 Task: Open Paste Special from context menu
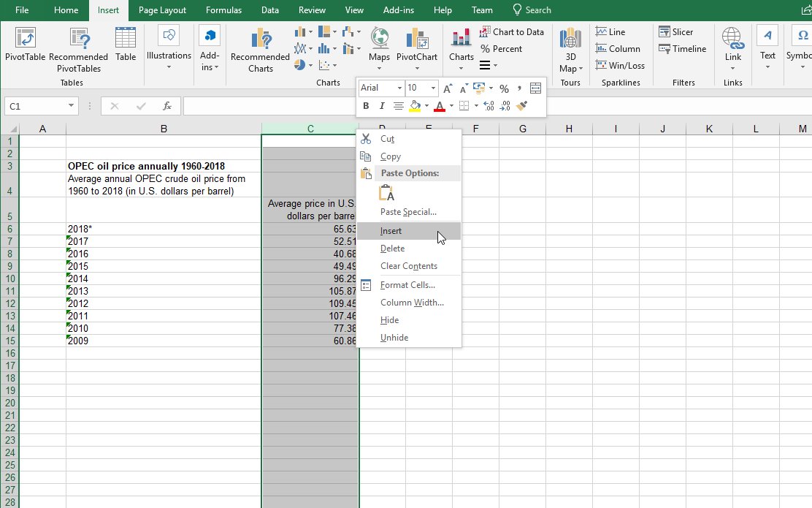pyautogui.click(x=409, y=211)
